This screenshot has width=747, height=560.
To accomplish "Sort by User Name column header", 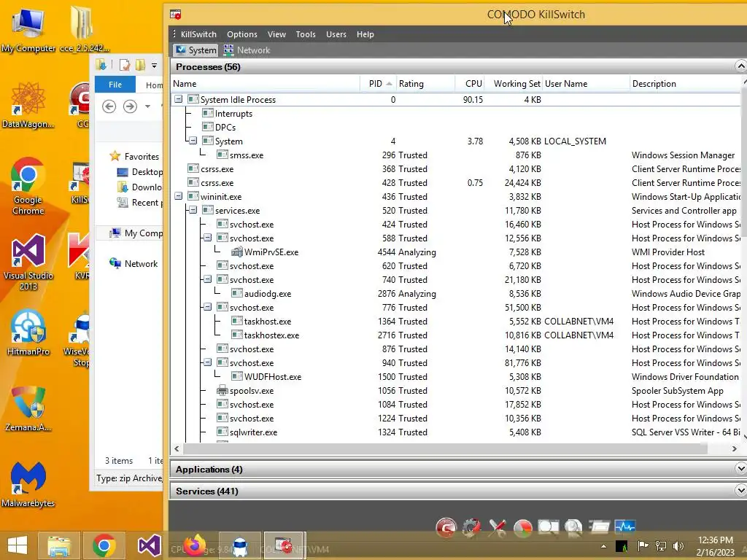I will coord(586,84).
